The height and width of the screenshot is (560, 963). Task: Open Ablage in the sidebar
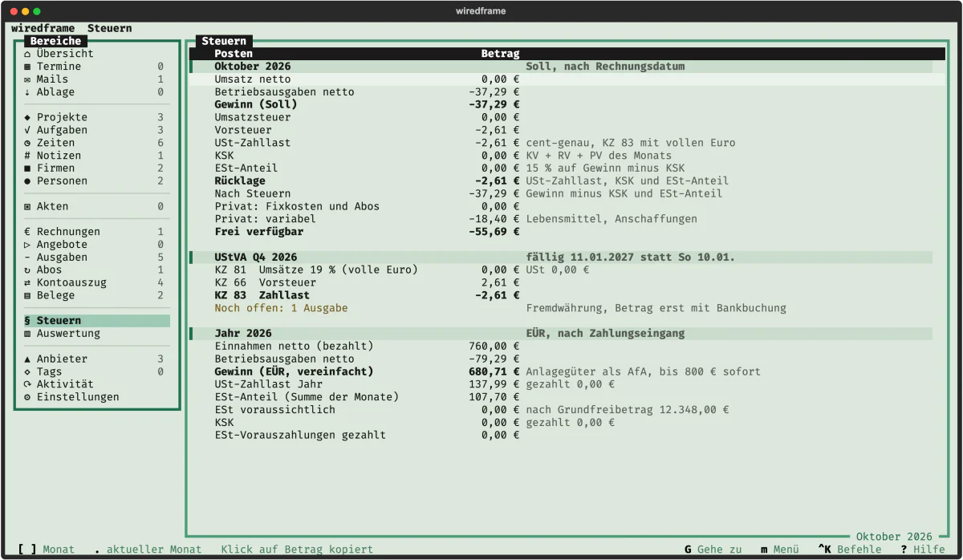pyautogui.click(x=96, y=92)
